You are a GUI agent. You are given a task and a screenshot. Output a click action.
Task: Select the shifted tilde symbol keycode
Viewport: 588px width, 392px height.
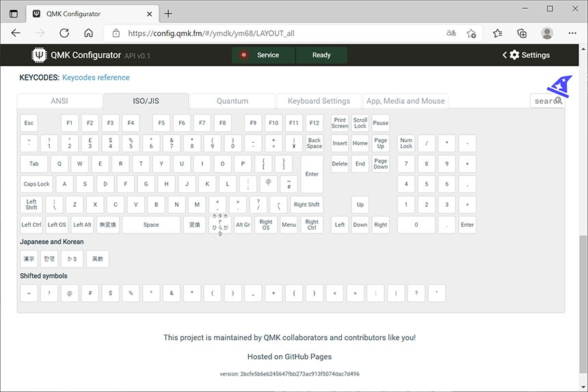click(29, 293)
